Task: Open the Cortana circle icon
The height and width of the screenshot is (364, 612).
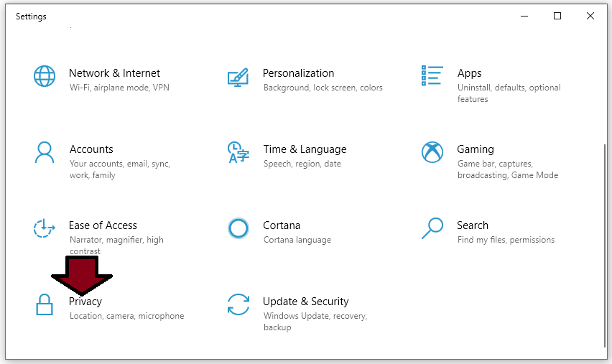Action: pos(238,228)
